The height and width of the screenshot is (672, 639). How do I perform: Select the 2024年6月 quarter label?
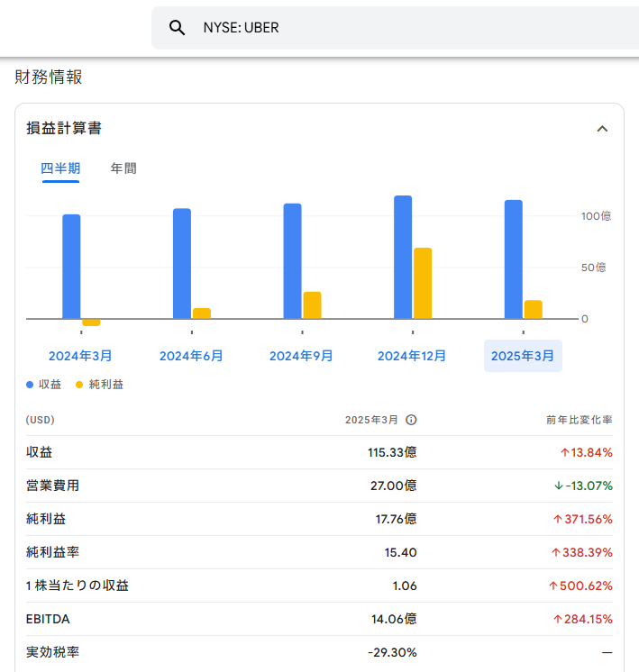pyautogui.click(x=191, y=356)
